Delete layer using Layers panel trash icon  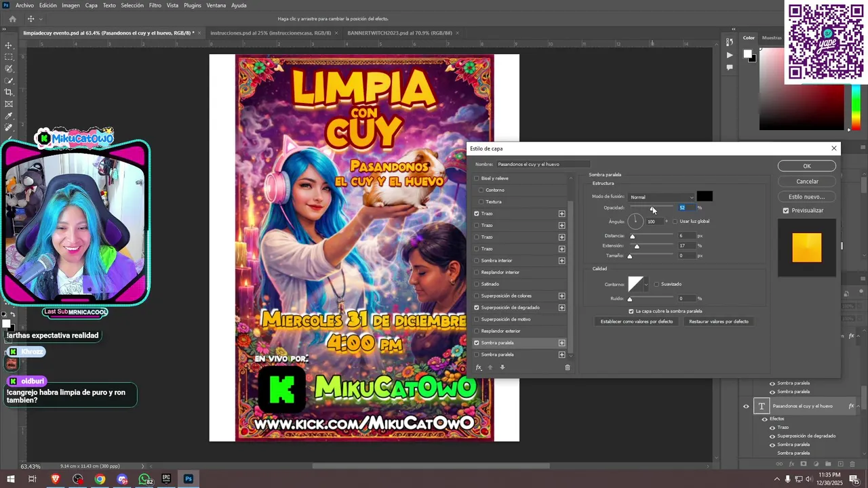(852, 464)
